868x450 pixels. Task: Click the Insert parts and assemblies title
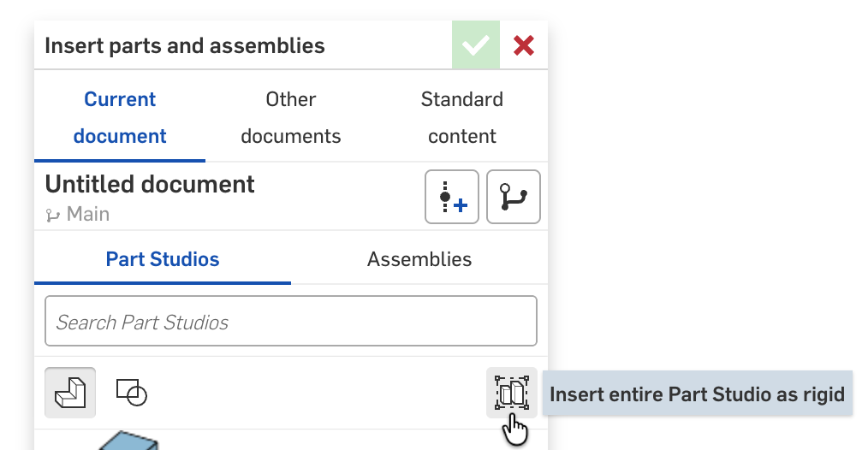(185, 45)
